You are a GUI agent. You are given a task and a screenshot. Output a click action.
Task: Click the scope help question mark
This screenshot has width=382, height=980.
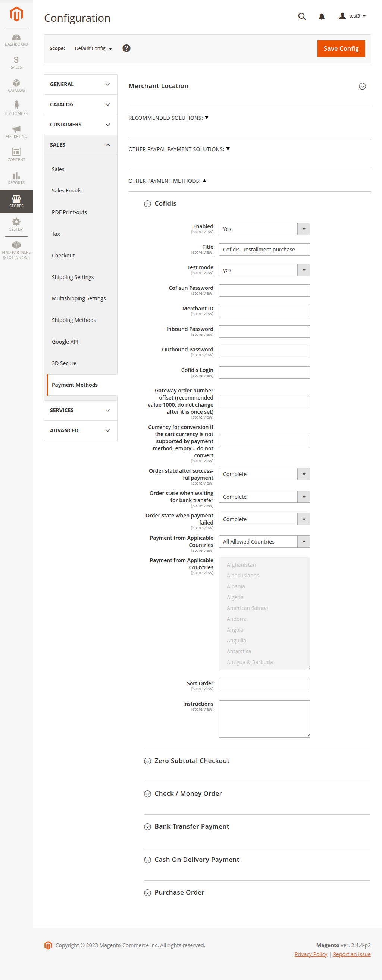pyautogui.click(x=126, y=48)
